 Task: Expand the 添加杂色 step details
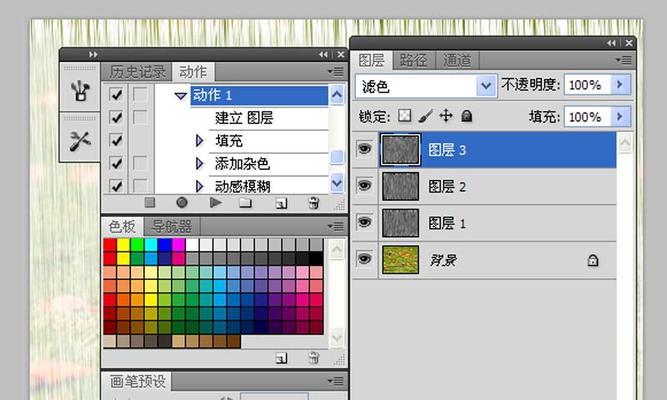(199, 163)
